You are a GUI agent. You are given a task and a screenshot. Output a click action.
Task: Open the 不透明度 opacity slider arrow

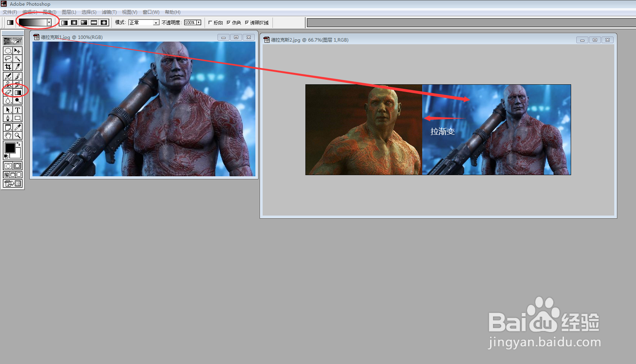[x=199, y=23]
